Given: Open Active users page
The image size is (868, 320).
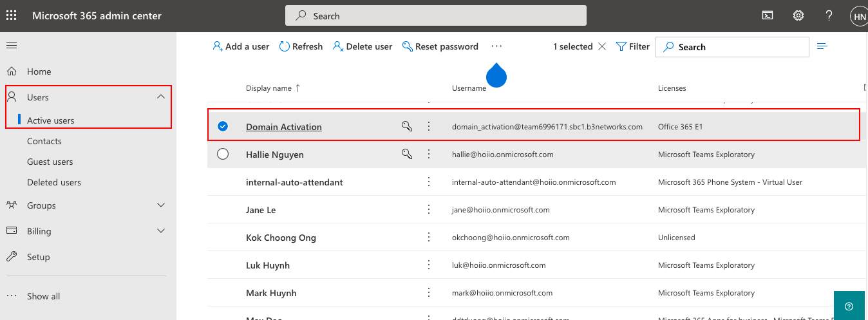Looking at the screenshot, I should (x=50, y=120).
